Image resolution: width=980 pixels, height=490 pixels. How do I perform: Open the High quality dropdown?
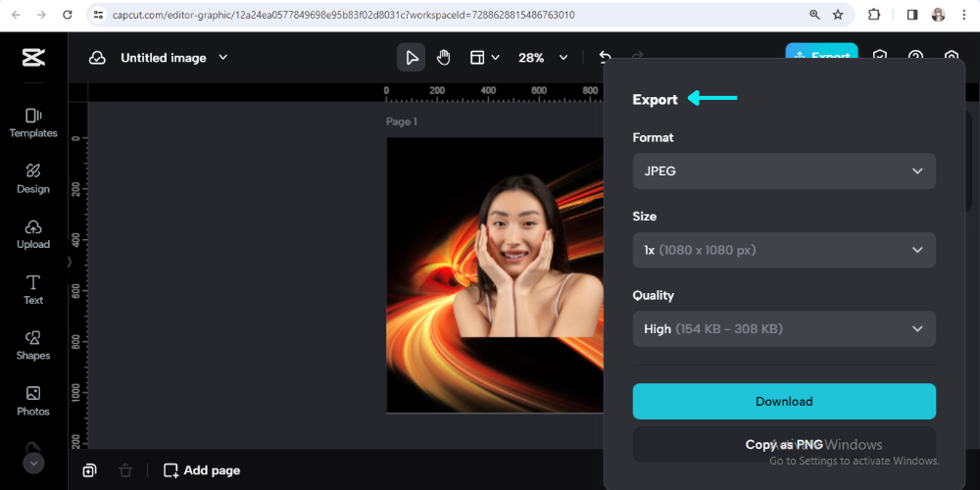[x=784, y=328]
